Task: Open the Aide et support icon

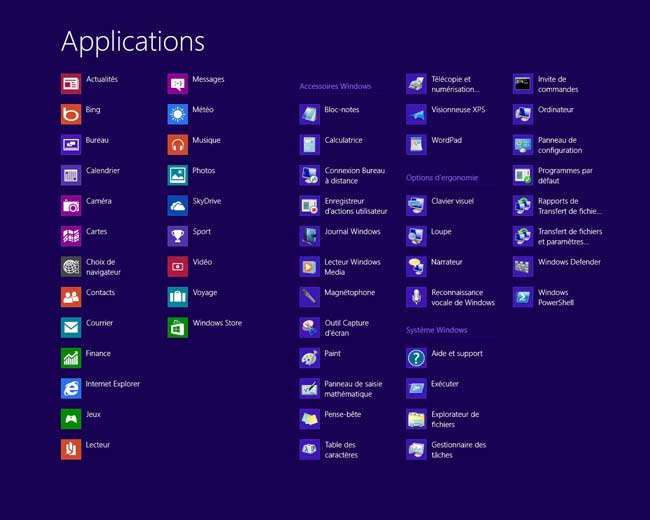Action: [416, 358]
